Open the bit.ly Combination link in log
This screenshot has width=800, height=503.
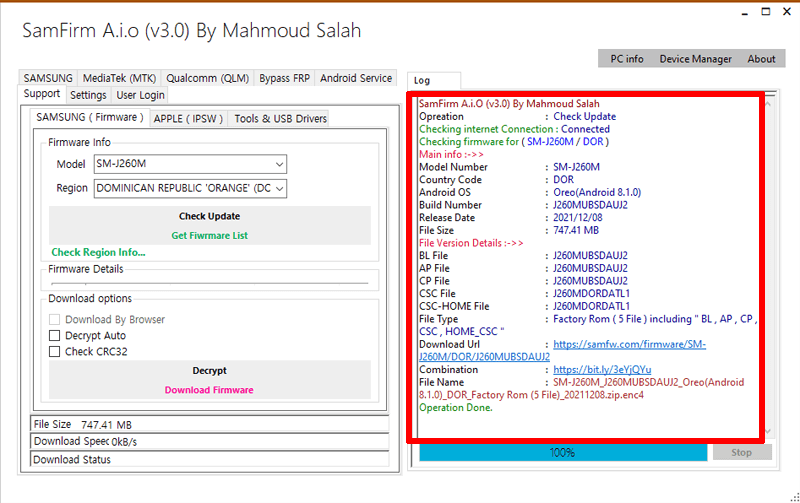pyautogui.click(x=588, y=370)
